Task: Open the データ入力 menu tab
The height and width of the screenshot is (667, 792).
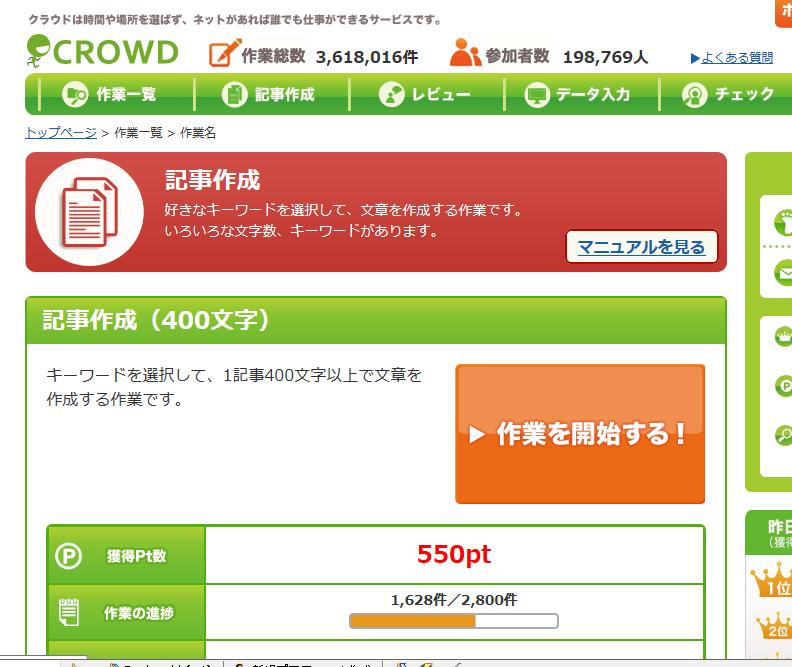Action: [x=578, y=95]
